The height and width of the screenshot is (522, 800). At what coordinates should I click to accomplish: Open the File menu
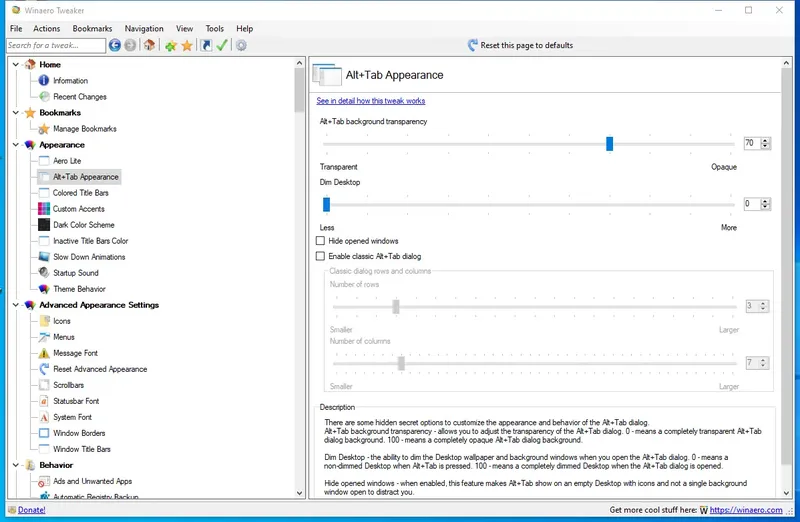(x=16, y=29)
